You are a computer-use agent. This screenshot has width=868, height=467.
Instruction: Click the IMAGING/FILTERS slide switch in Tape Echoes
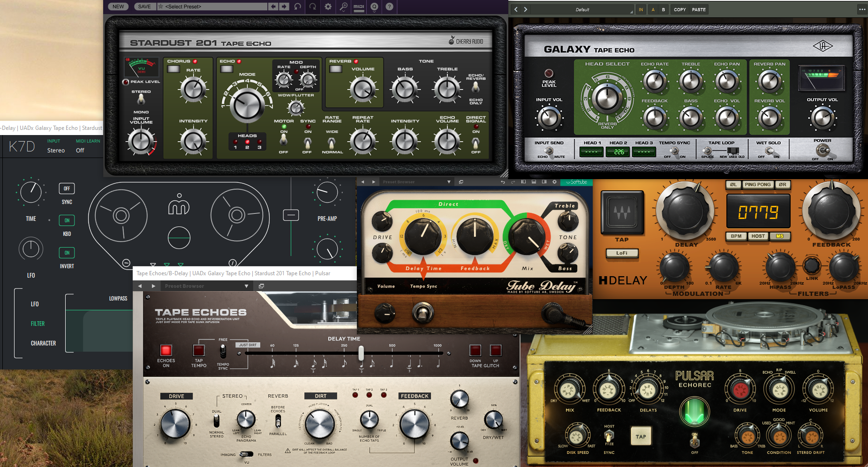pyautogui.click(x=246, y=454)
